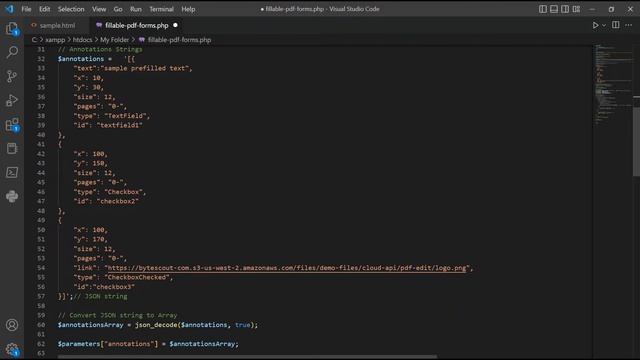
Task: Click the "TextField" type value
Action: pos(125,116)
